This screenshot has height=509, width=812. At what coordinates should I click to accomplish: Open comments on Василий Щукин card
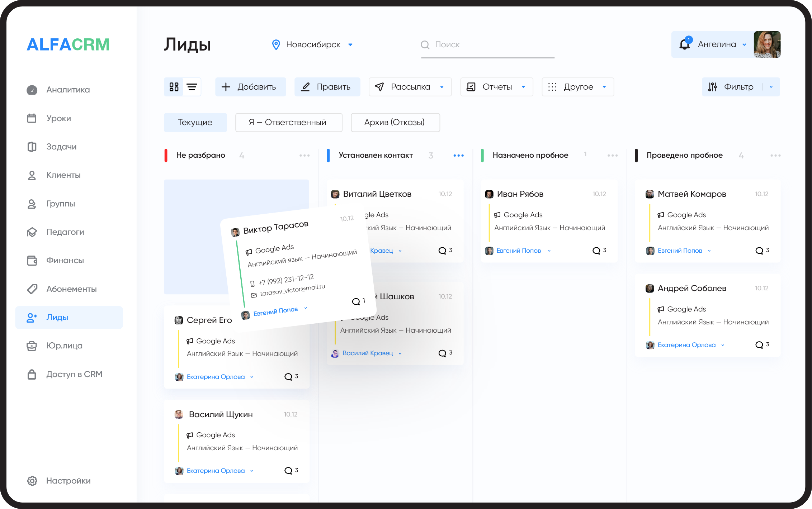(x=289, y=470)
